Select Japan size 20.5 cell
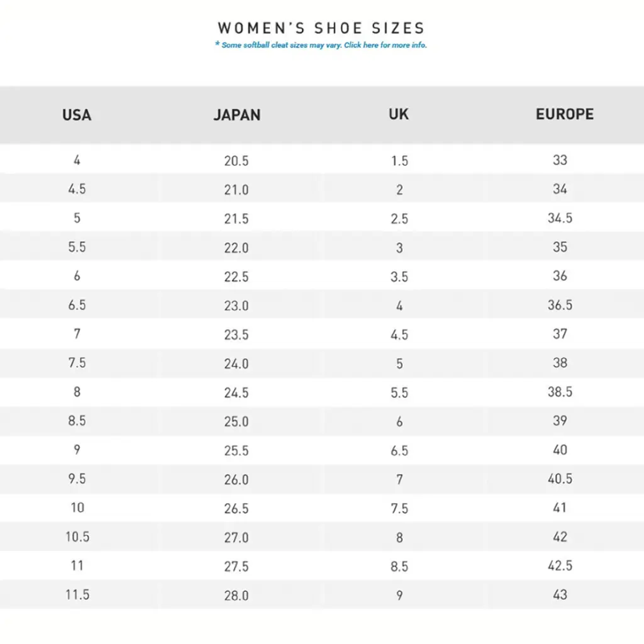 (237, 160)
